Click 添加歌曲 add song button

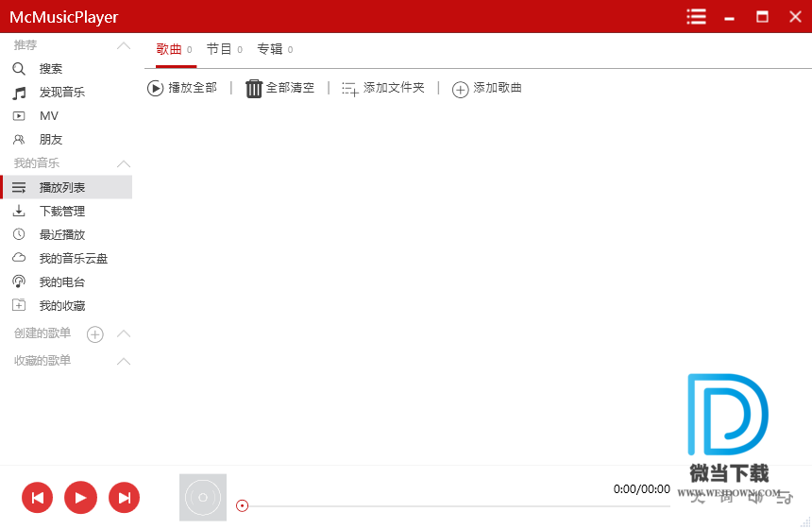click(487, 89)
